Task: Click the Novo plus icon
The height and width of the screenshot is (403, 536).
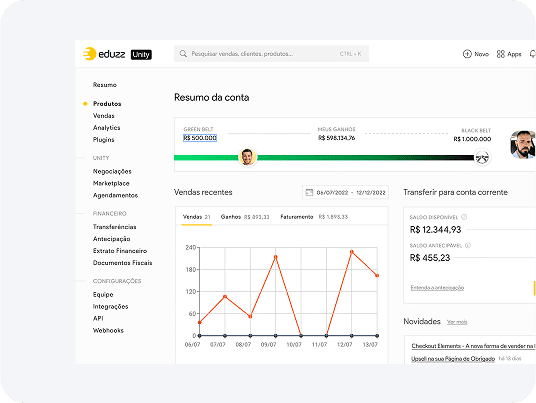Action: 467,54
